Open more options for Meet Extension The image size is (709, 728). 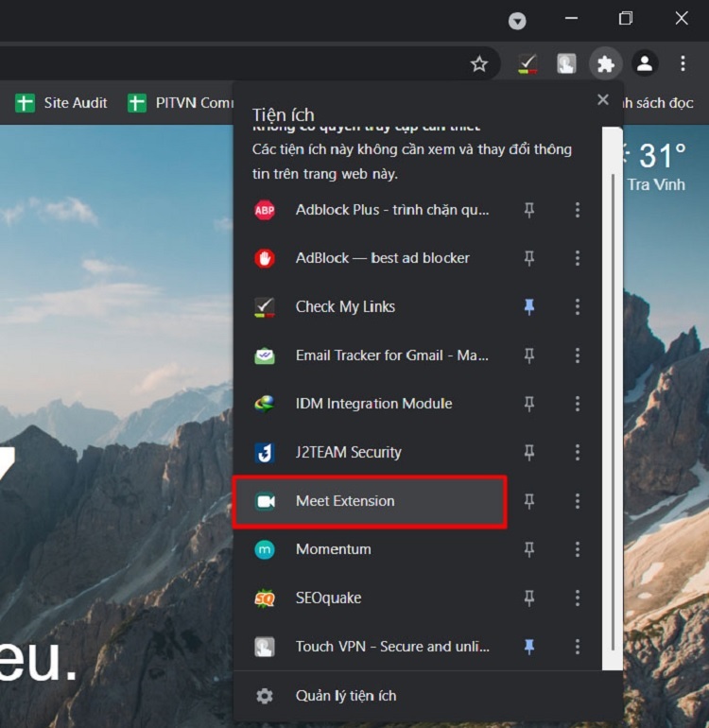(x=578, y=501)
